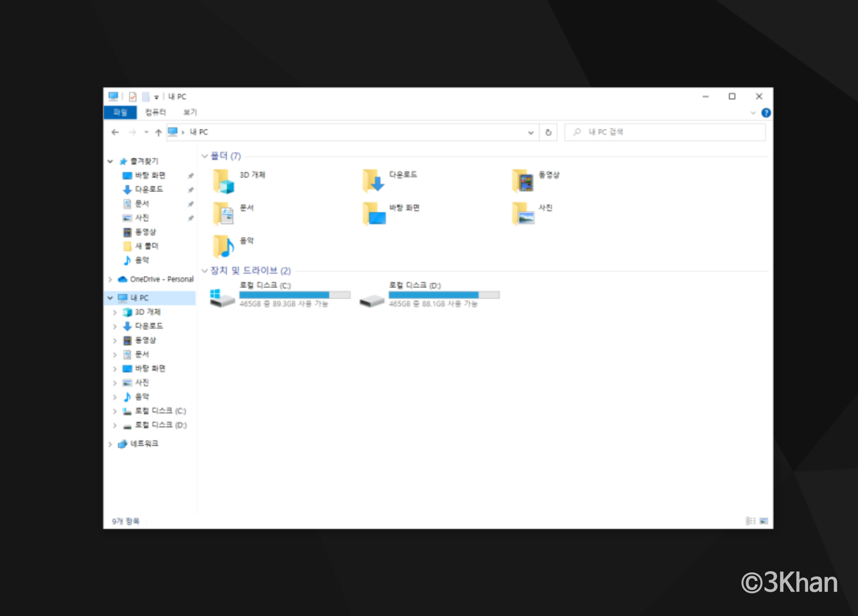Open the 다운로드 folder in main pane
858x616 pixels.
[x=373, y=181]
